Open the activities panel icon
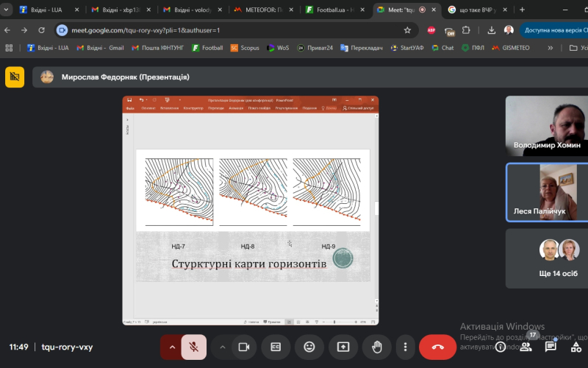 click(576, 347)
